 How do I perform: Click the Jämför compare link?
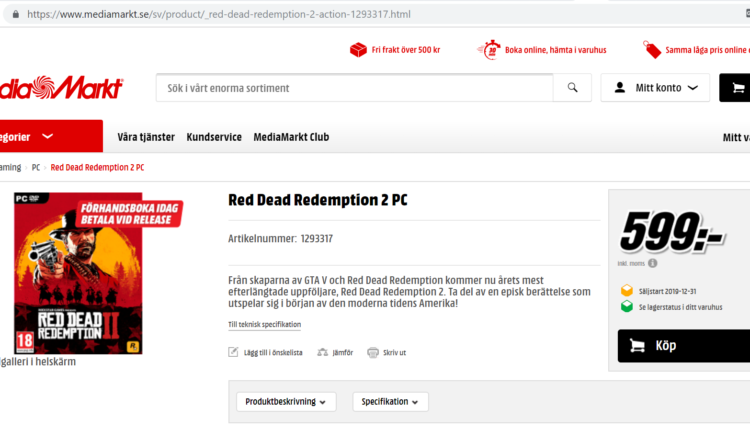click(342, 353)
